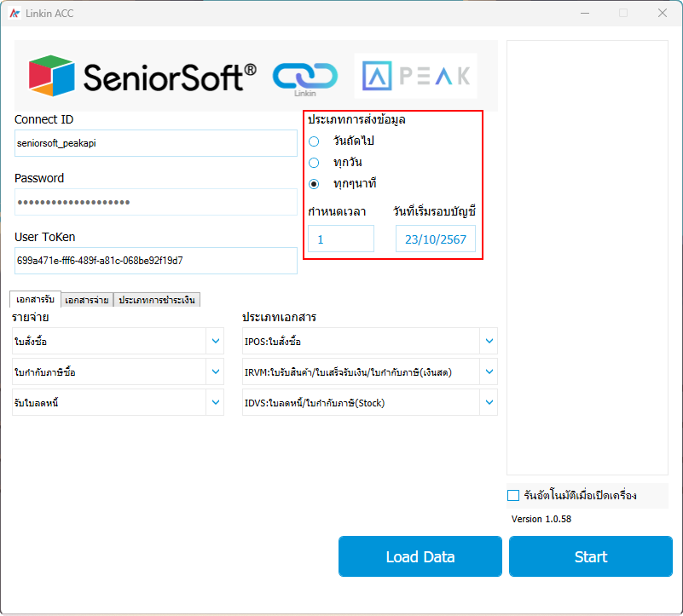Expand the ใบสั่งซื้อ dropdown arrow
The image size is (683, 616).
pyautogui.click(x=215, y=341)
